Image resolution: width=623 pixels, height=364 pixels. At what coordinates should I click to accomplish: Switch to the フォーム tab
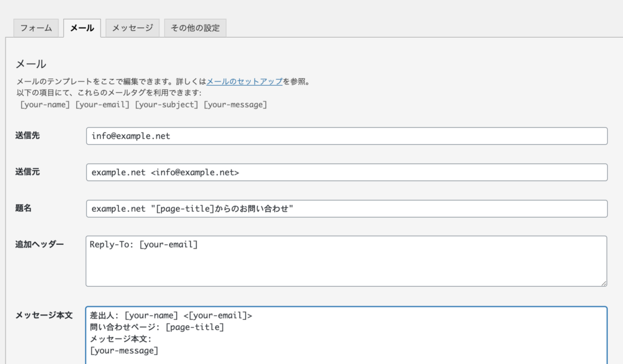pos(36,28)
